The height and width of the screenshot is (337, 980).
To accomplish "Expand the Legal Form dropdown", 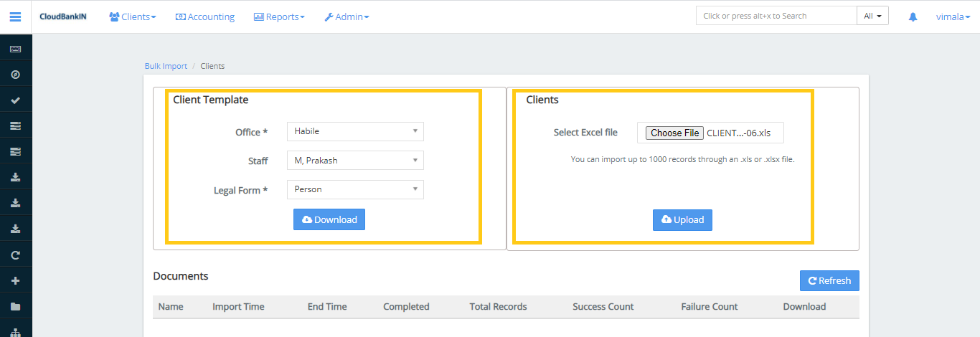I will coord(355,189).
